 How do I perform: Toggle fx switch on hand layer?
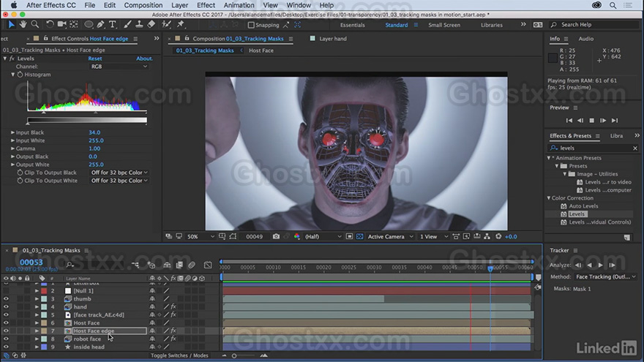coord(173,306)
